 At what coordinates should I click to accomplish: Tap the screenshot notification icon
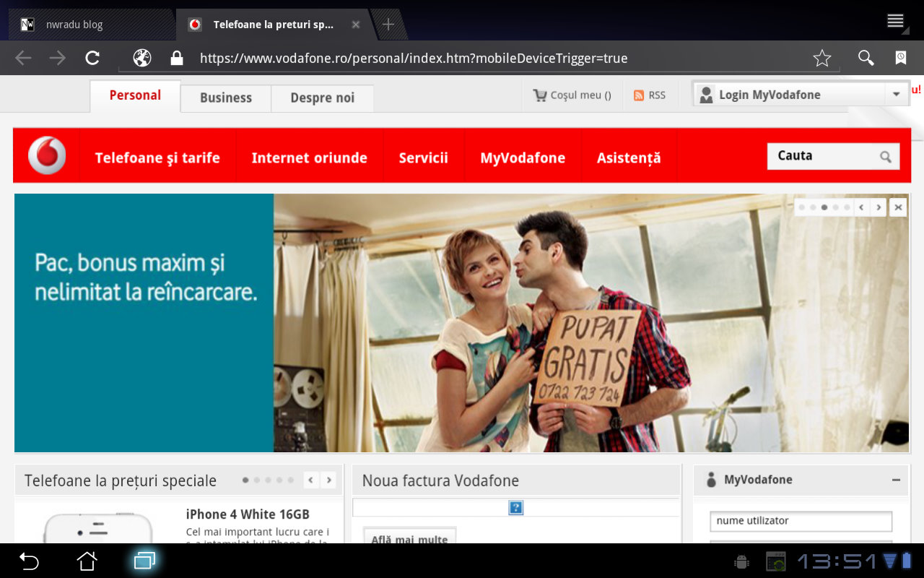(x=775, y=561)
